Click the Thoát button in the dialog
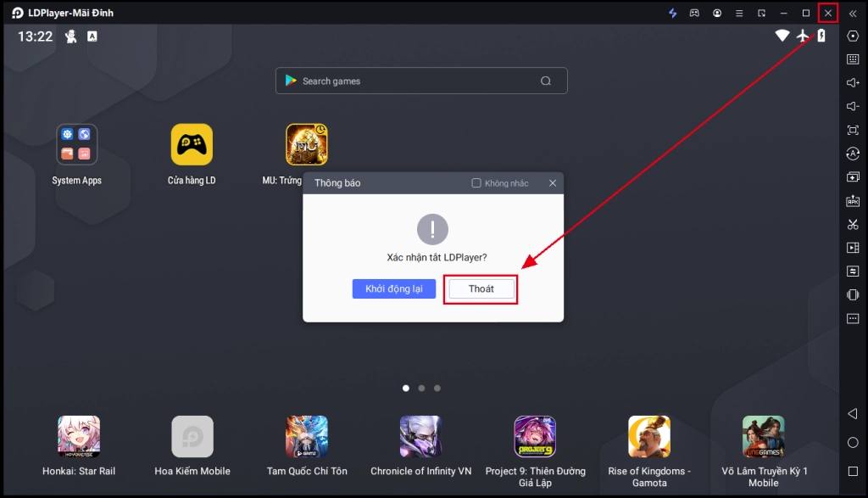Viewport: 868px width, 498px height. coord(481,288)
